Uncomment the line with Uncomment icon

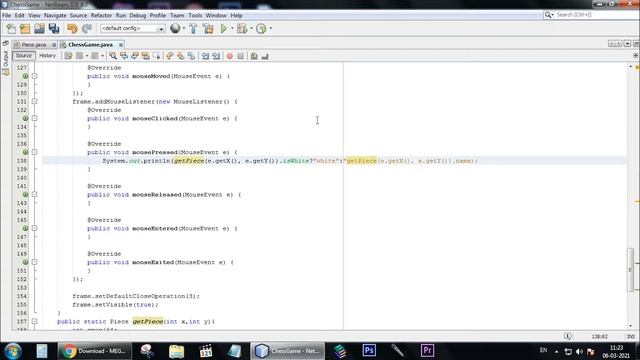tap(265, 56)
